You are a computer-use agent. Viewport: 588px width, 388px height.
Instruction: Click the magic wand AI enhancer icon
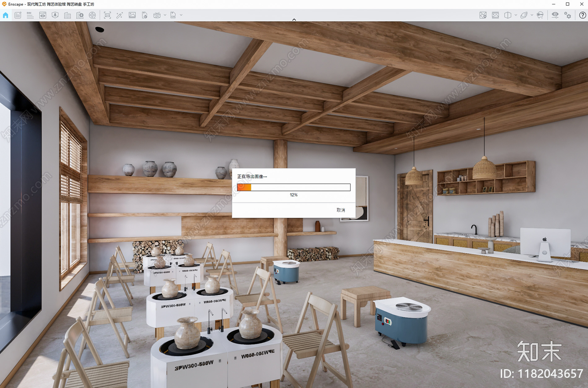tap(119, 15)
